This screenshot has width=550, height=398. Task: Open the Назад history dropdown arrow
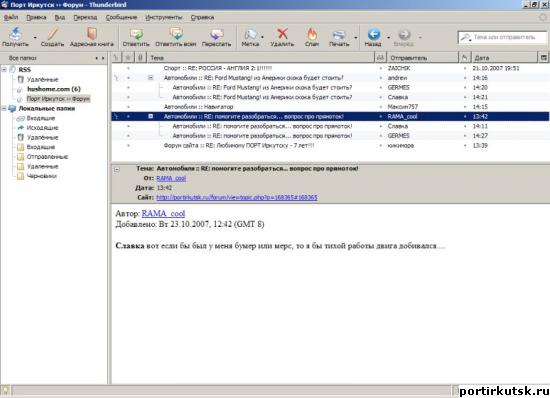[388, 37]
